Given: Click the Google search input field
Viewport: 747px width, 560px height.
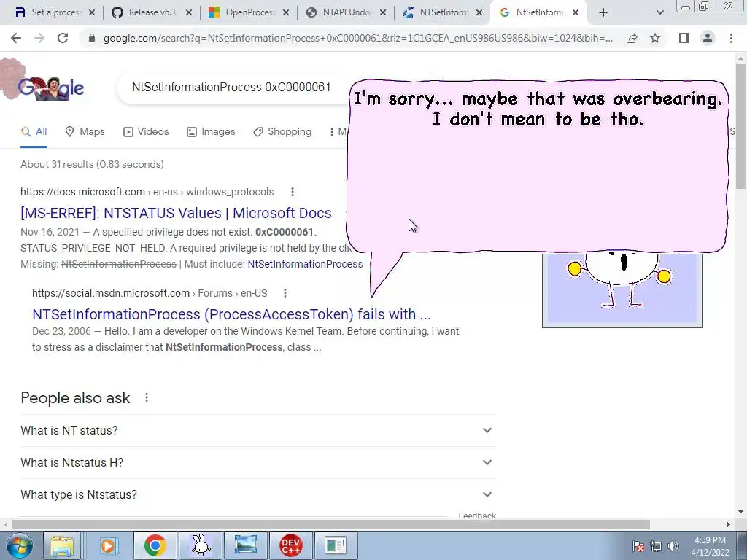Looking at the screenshot, I should 231,87.
